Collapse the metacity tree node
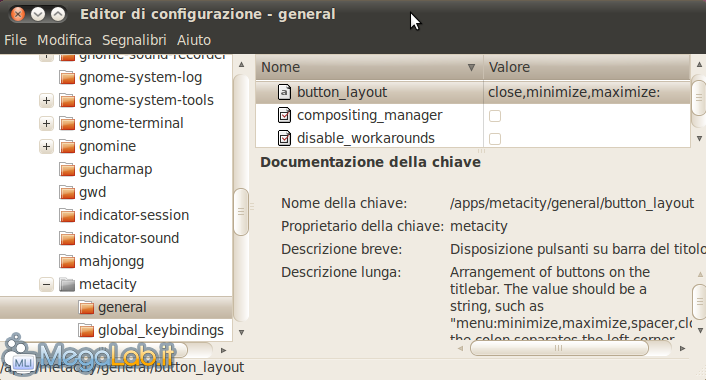This screenshot has height=380, width=706. (46, 285)
